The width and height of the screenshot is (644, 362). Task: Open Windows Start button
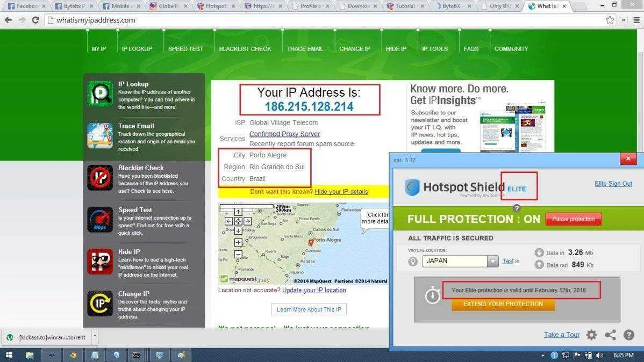click(9, 355)
